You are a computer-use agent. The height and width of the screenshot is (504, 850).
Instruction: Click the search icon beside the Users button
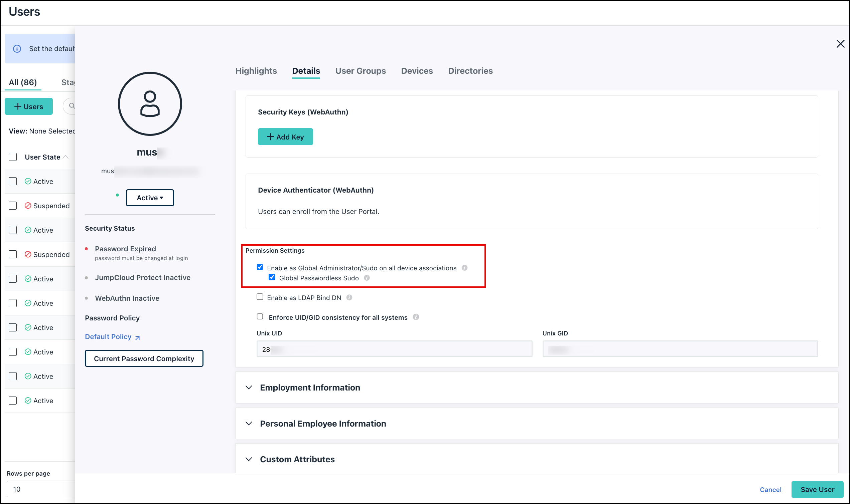pyautogui.click(x=72, y=106)
